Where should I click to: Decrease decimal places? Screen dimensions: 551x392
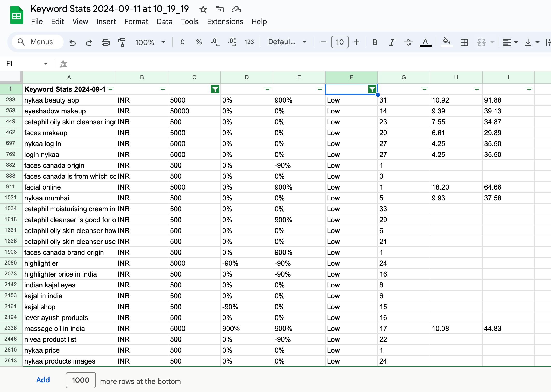[215, 42]
